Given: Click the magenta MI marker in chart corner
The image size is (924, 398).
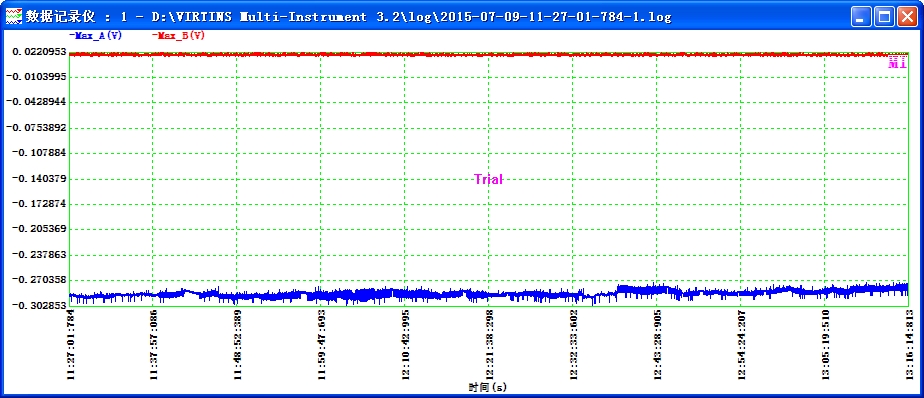Looking at the screenshot, I should (x=897, y=63).
